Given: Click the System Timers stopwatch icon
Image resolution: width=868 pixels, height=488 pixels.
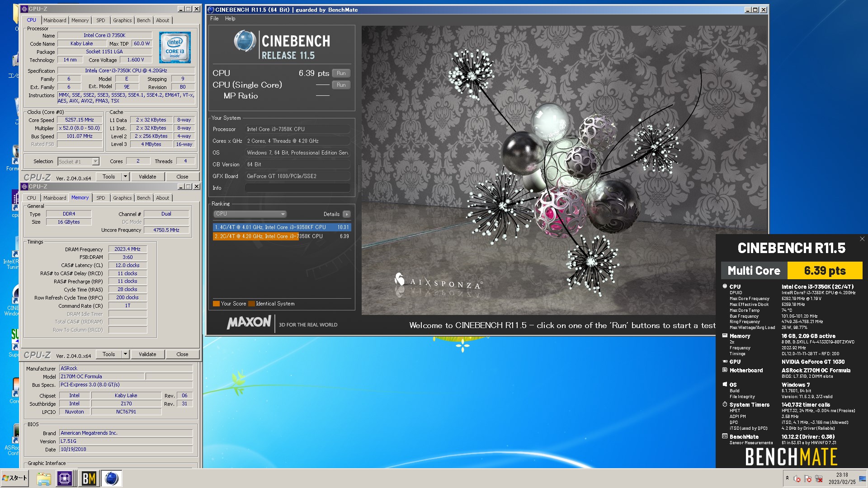Looking at the screenshot, I should coord(725,404).
